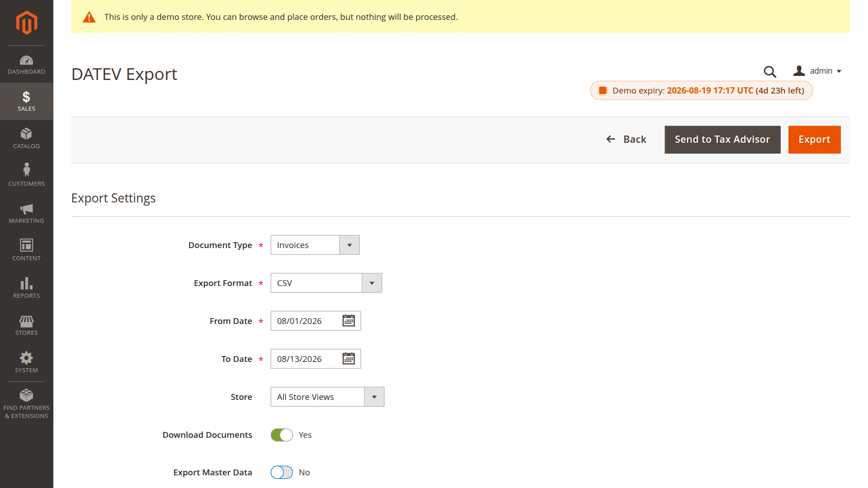
Task: Click the Document Type label
Action: (220, 245)
